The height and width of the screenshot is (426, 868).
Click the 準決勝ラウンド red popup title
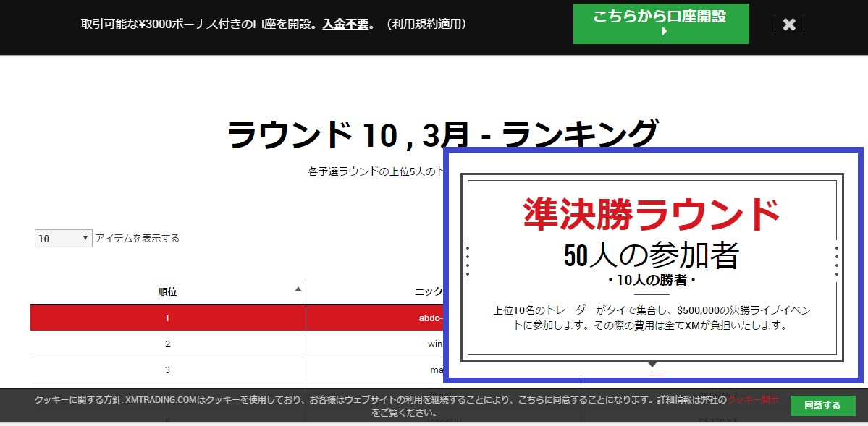click(x=652, y=214)
